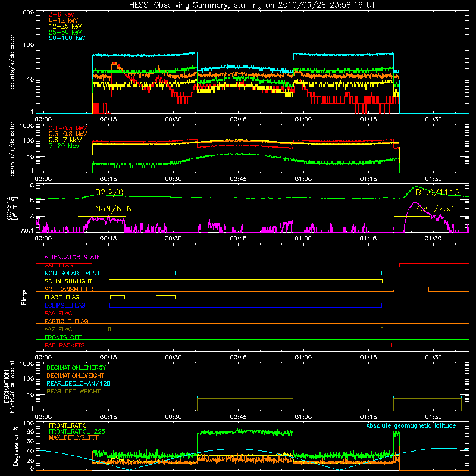Click the B2.2/0 GOES flare annotation
Screen dimensions: 476x476
click(x=109, y=192)
